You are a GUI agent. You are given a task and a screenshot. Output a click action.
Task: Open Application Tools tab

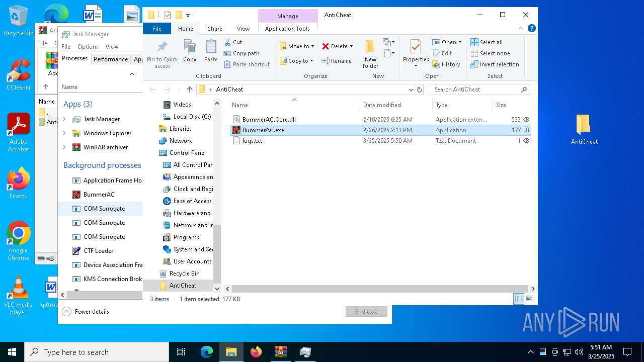(287, 29)
